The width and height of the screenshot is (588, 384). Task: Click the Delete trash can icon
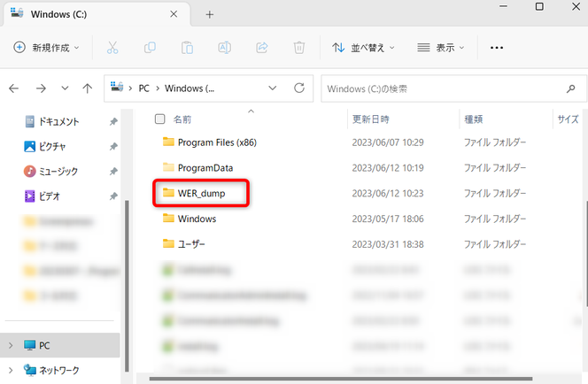[299, 48]
